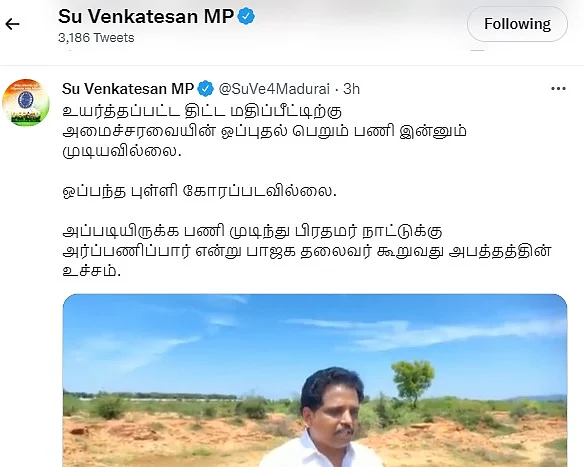Viewport: 584px width, 467px height.
Task: Click the 3h timestamp of the tweet
Action: pyautogui.click(x=351, y=89)
